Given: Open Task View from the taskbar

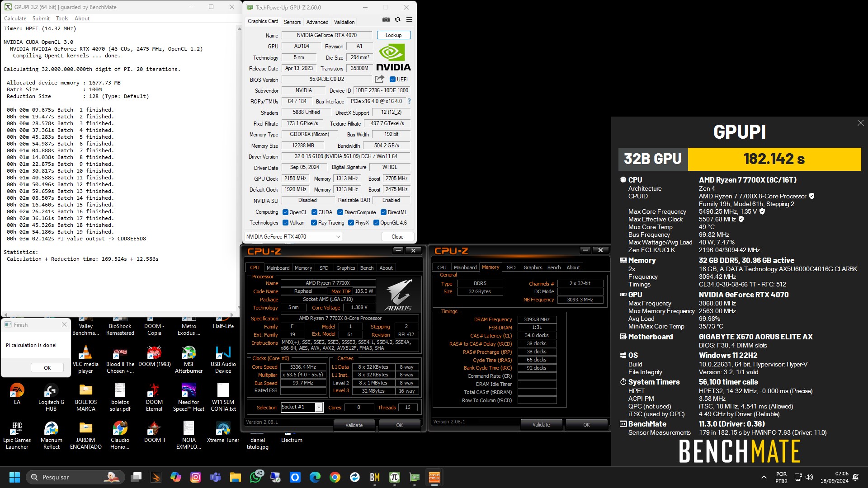Looking at the screenshot, I should click(136, 477).
